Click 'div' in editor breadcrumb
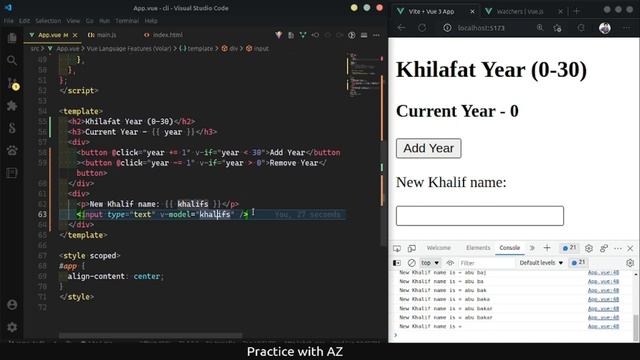640x360 pixels. pos(233,49)
